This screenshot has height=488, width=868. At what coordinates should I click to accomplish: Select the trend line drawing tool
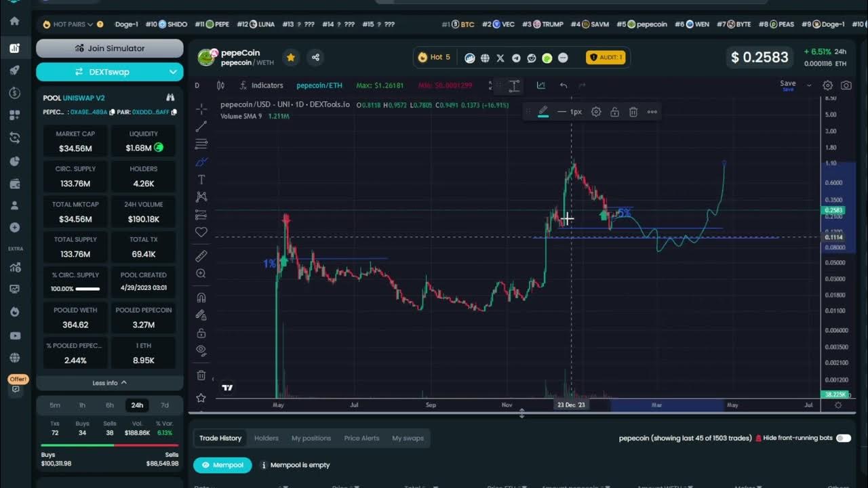tap(201, 127)
